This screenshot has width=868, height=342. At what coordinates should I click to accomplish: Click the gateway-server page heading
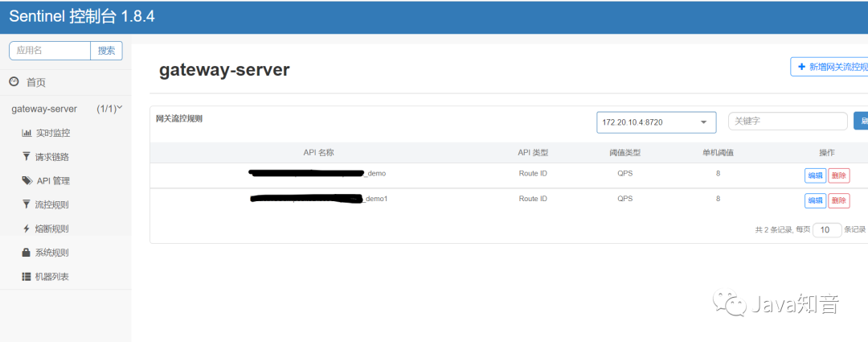click(x=224, y=70)
